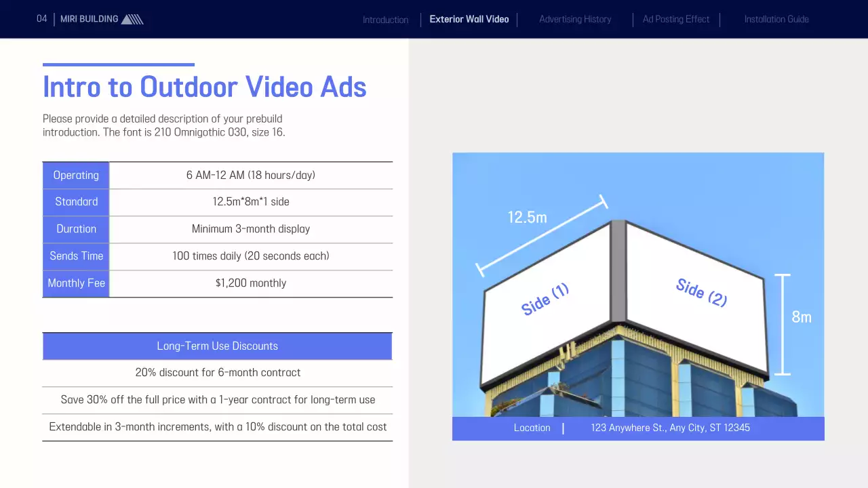The image size is (868, 488).
Task: Click the Operating row label cell
Action: 76,176
